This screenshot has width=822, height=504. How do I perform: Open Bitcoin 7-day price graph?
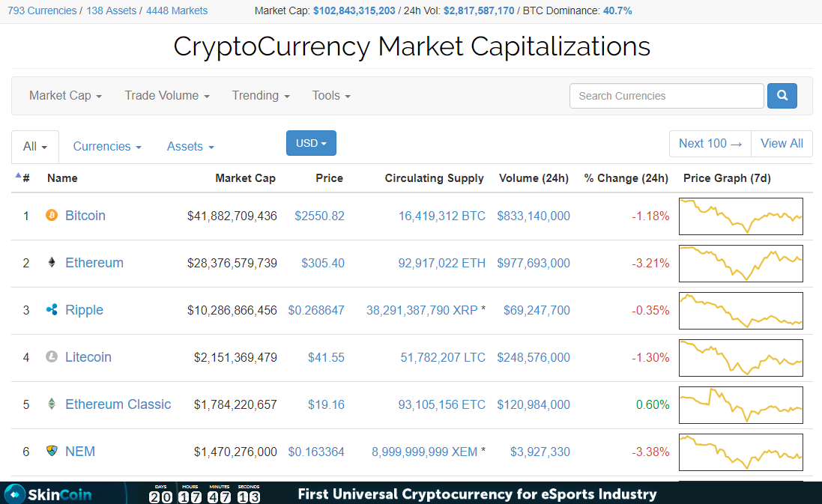coord(740,216)
